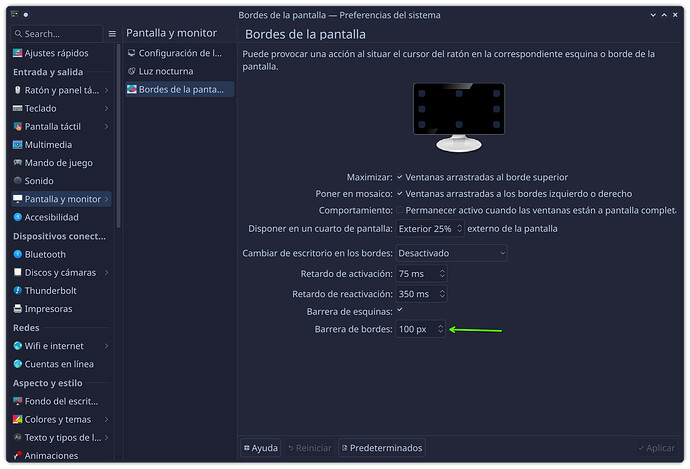Screen dimensions: 690x469
Task: Expand the Teclado chevron
Action: [x=106, y=108]
